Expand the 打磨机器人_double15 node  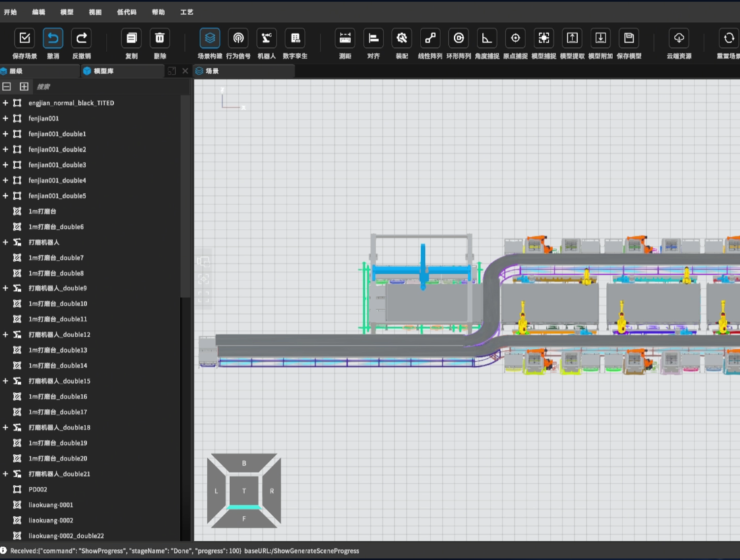[5, 381]
